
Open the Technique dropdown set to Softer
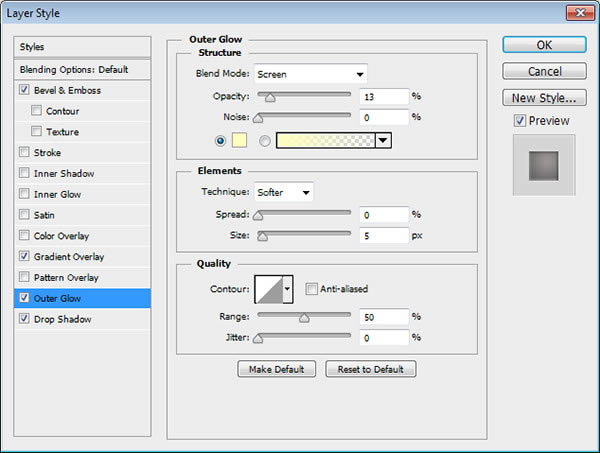point(284,192)
